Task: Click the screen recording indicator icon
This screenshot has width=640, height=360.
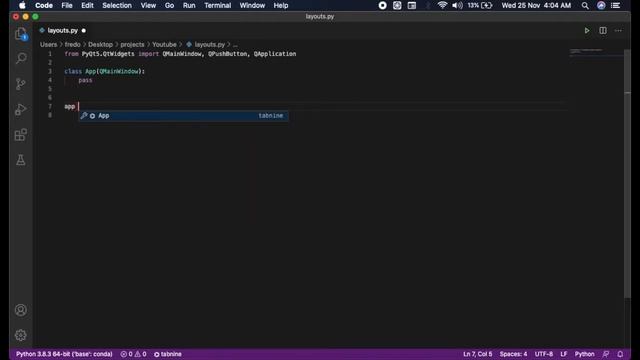Action: point(382,6)
